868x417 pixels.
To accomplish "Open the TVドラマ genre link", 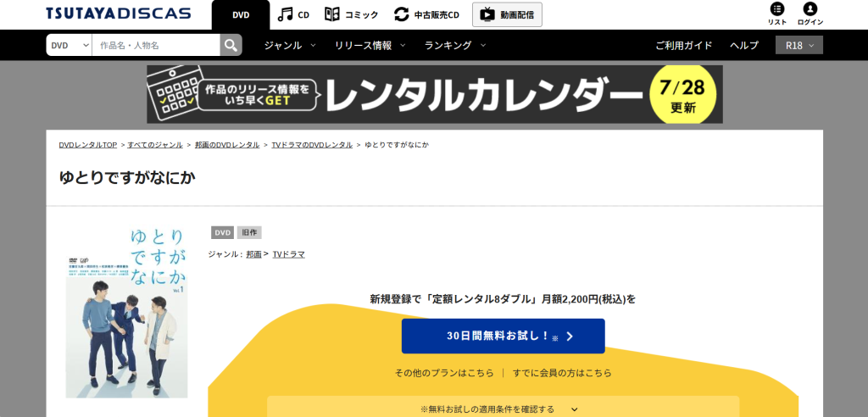I will [288, 254].
